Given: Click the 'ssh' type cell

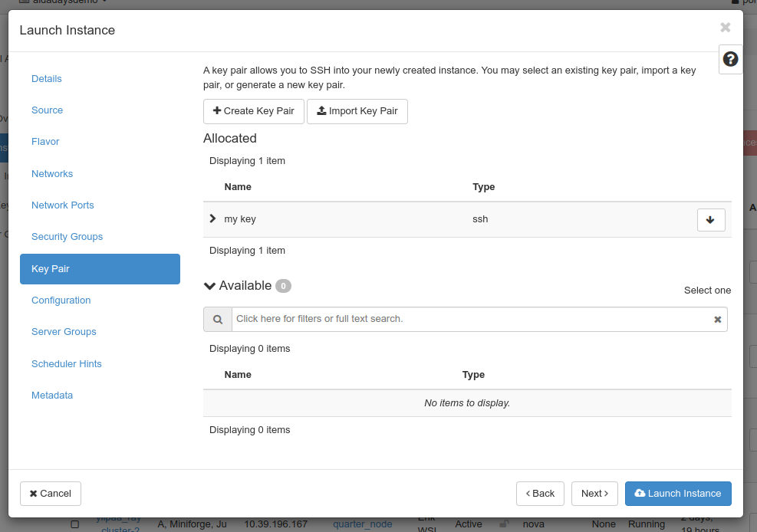Looking at the screenshot, I should pyautogui.click(x=480, y=219).
